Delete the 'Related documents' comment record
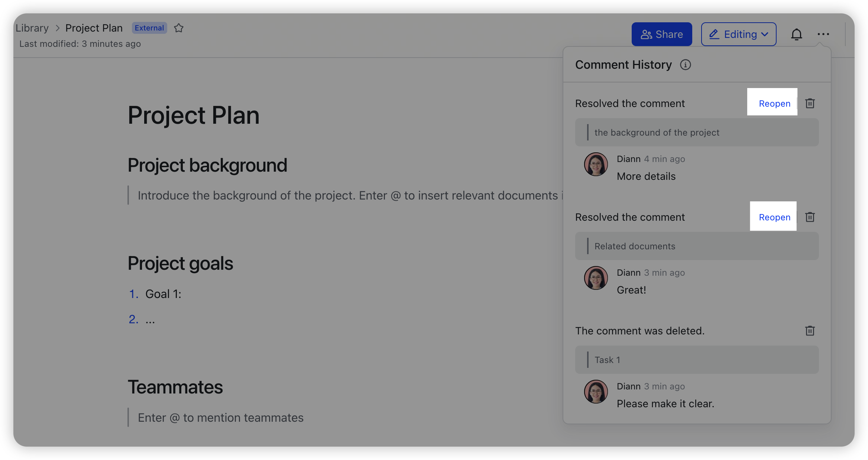The image size is (868, 460). tap(810, 217)
